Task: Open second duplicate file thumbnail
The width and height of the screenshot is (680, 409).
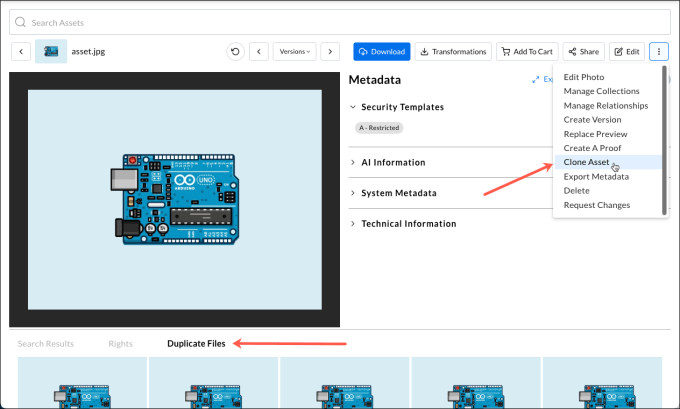Action: tap(213, 383)
